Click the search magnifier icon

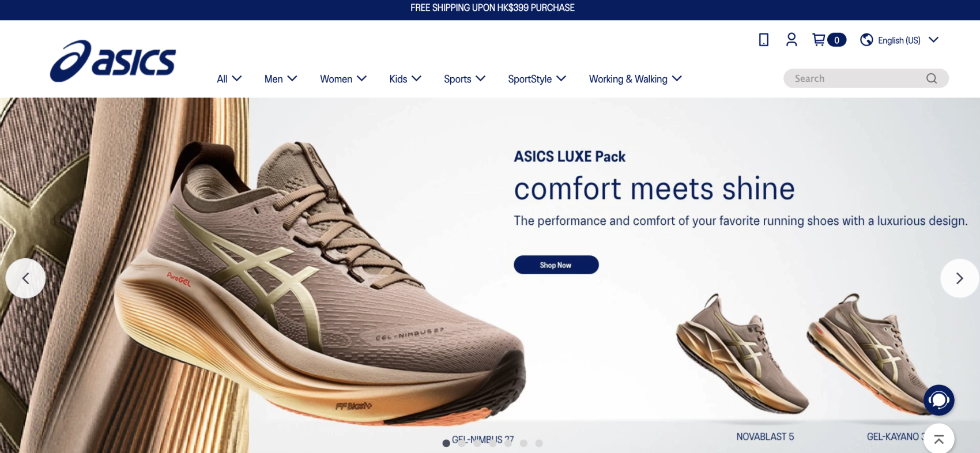coord(932,78)
